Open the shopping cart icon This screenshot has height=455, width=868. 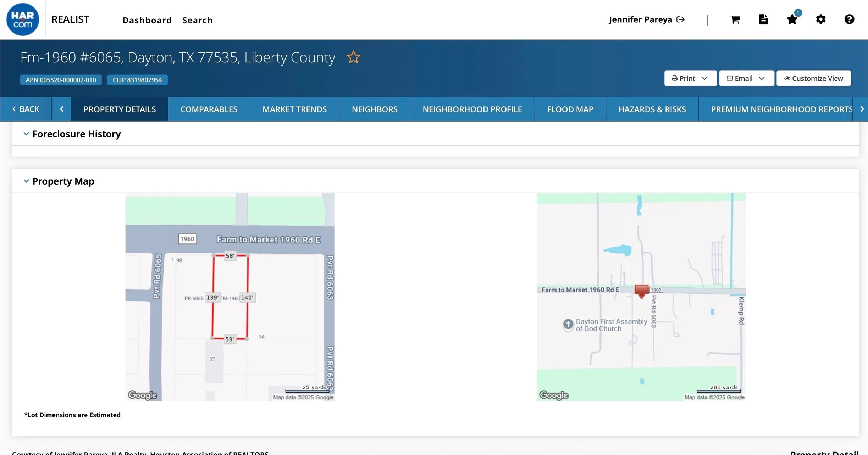point(735,19)
